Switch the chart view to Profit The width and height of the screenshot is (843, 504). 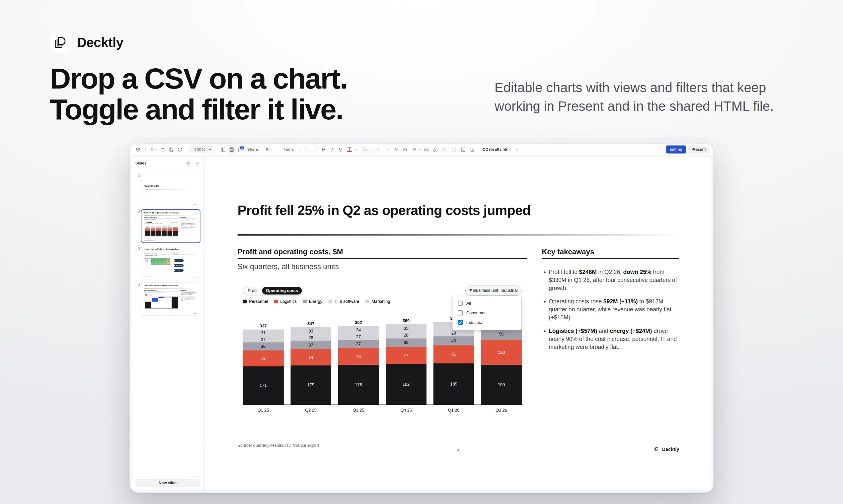pyautogui.click(x=253, y=291)
